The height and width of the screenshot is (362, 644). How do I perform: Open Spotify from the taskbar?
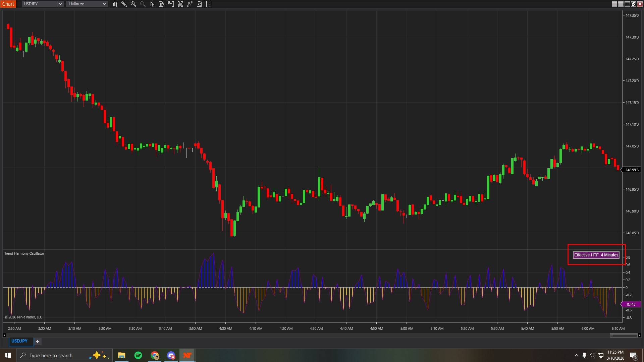pyautogui.click(x=138, y=355)
